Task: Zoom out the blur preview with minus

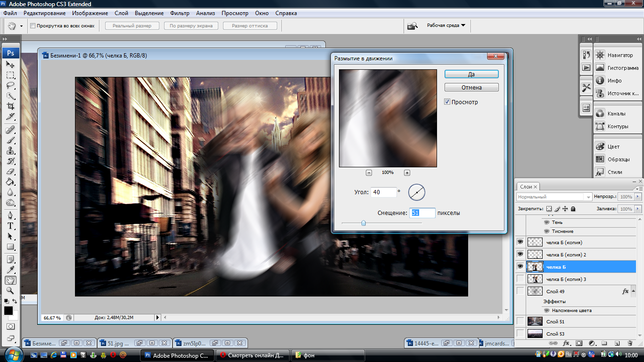Action: [369, 173]
